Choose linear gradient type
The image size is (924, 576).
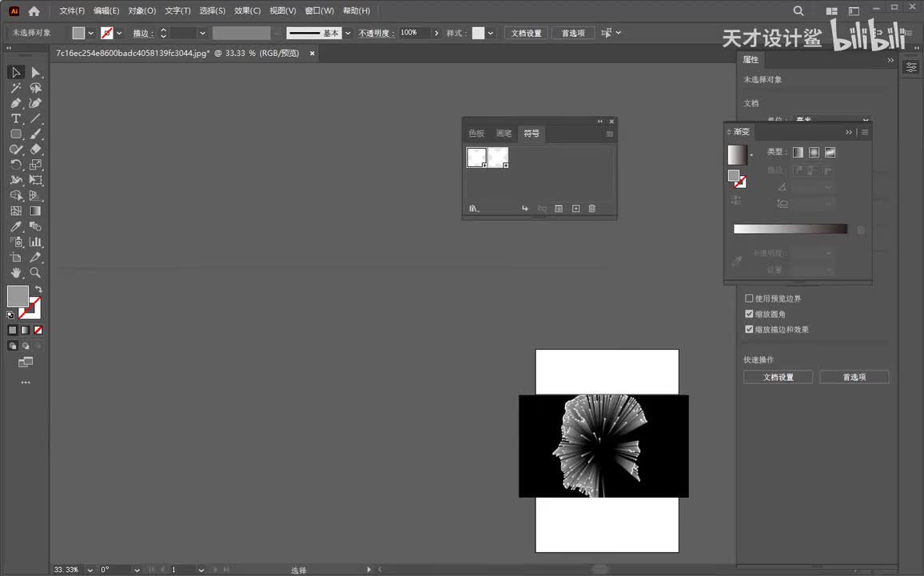[x=798, y=152]
